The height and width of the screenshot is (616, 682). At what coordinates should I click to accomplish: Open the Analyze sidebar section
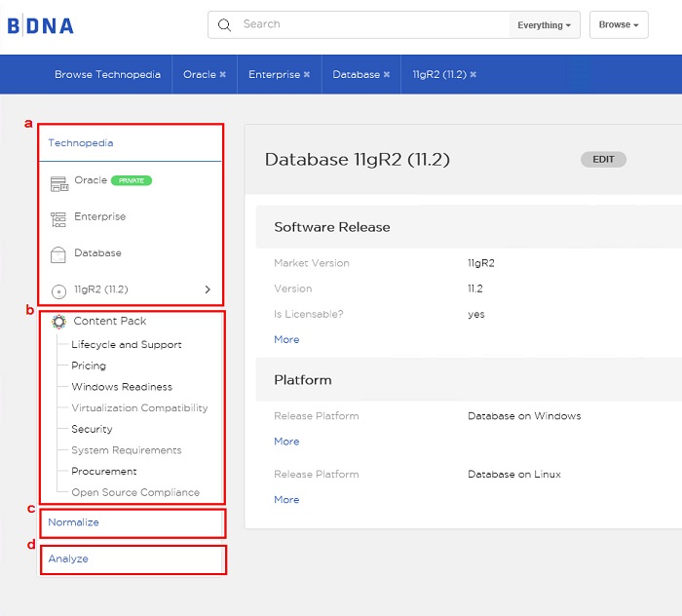pos(68,558)
